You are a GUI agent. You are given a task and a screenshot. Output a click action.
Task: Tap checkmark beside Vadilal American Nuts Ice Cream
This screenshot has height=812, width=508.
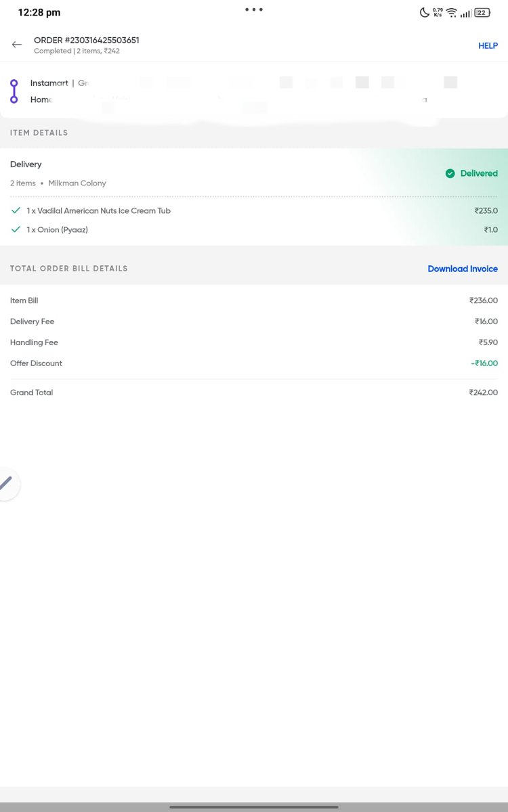(x=16, y=210)
